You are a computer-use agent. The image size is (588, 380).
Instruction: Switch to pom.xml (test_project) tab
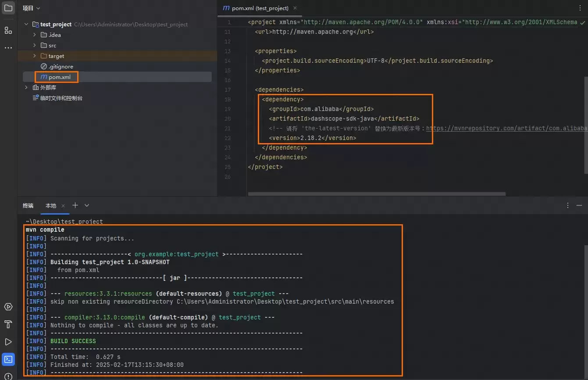[x=260, y=8]
